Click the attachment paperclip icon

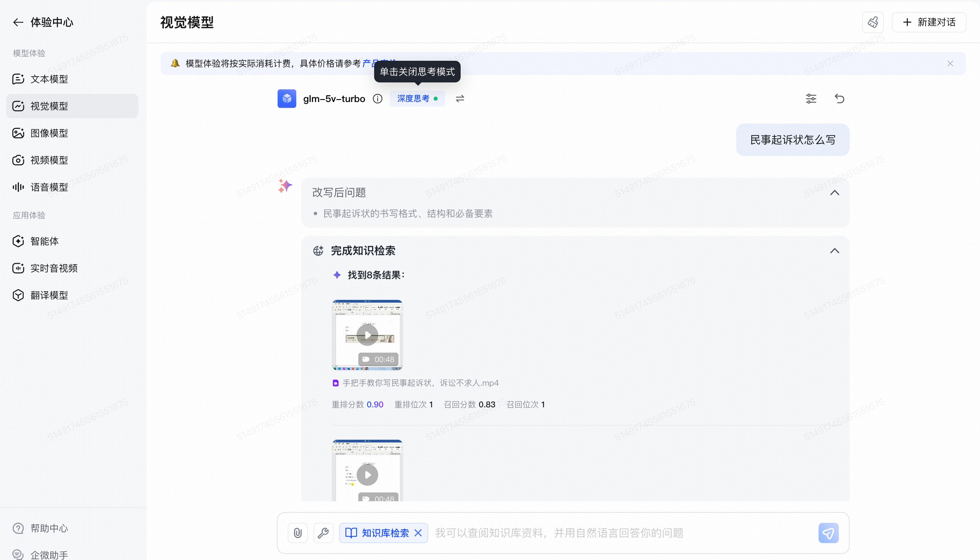tap(298, 533)
